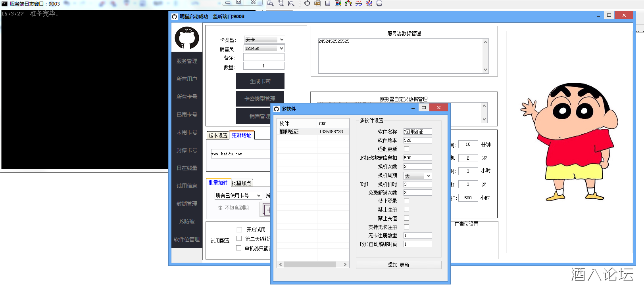This screenshot has height=292, width=644.
Task: Enable the 支持无卡注册 checkbox
Action: coord(406,227)
